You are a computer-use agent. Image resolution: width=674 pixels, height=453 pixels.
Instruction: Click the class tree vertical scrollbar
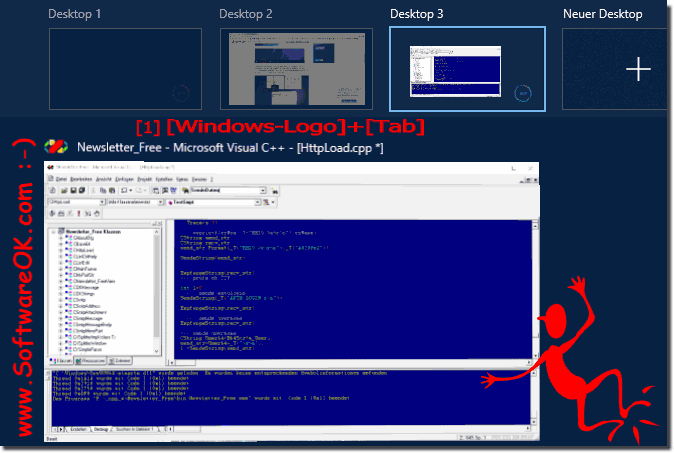coord(156,292)
